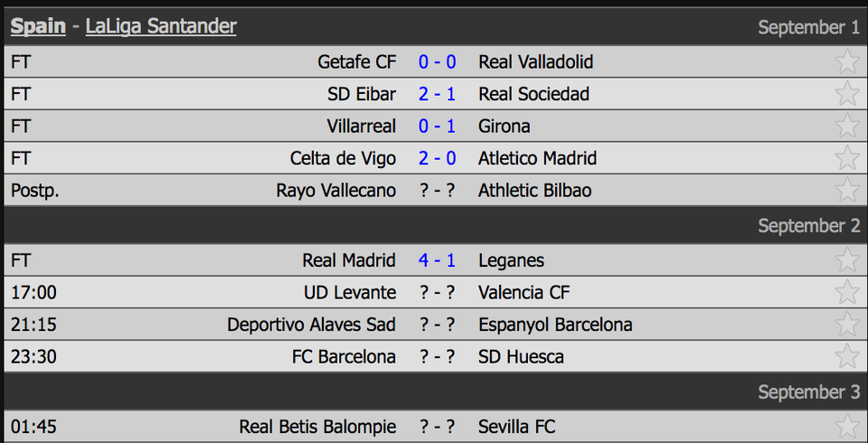The width and height of the screenshot is (868, 443).
Task: Toggle favorite for Real Betis vs Sevilla FC
Action: 846,426
